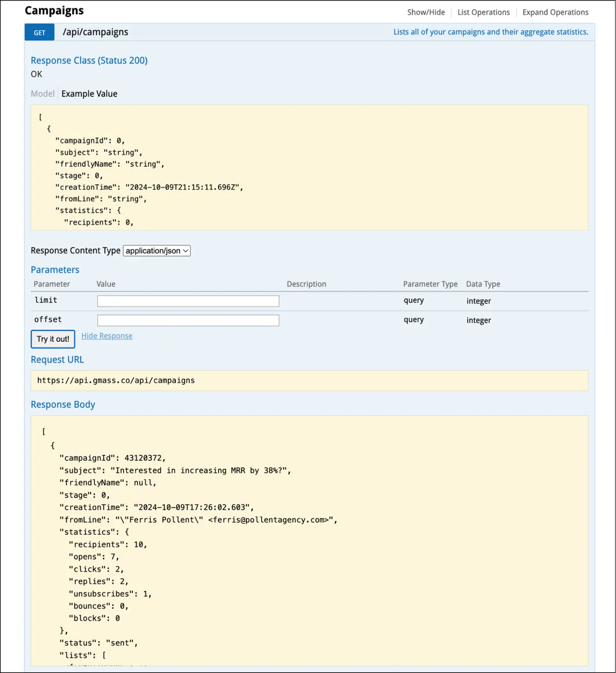Click the example "friendlyName": "string" line
The image size is (616, 673).
109,164
